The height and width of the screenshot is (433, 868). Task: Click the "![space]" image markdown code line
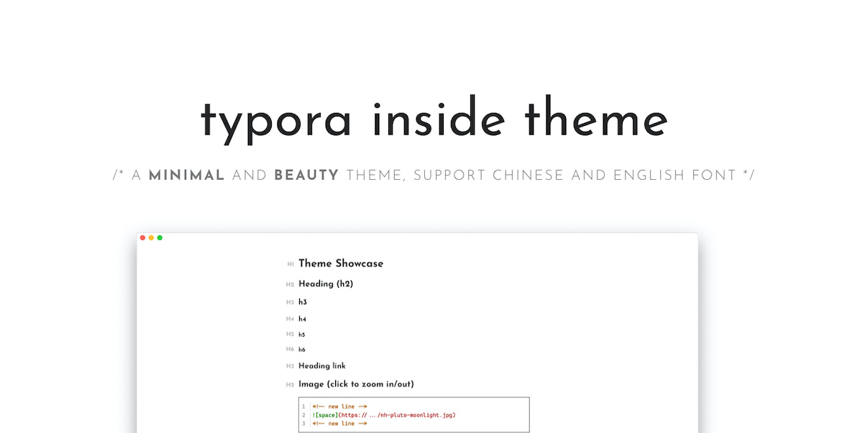[384, 415]
